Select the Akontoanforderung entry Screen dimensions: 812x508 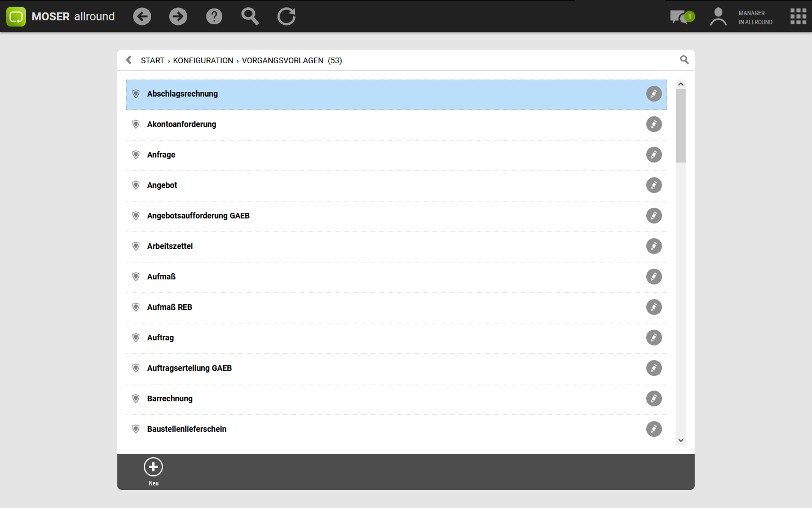click(x=396, y=125)
